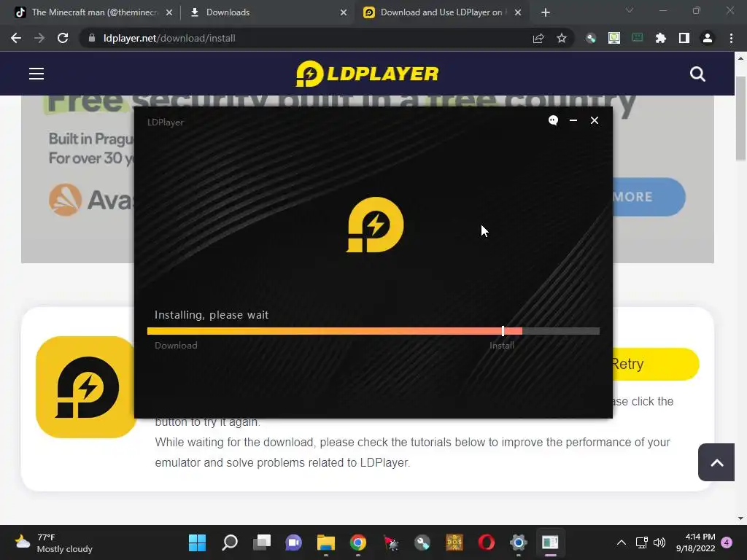Open feedback chat icon in LDPlayer installer
Screen dimensions: 747x560
[553, 120]
